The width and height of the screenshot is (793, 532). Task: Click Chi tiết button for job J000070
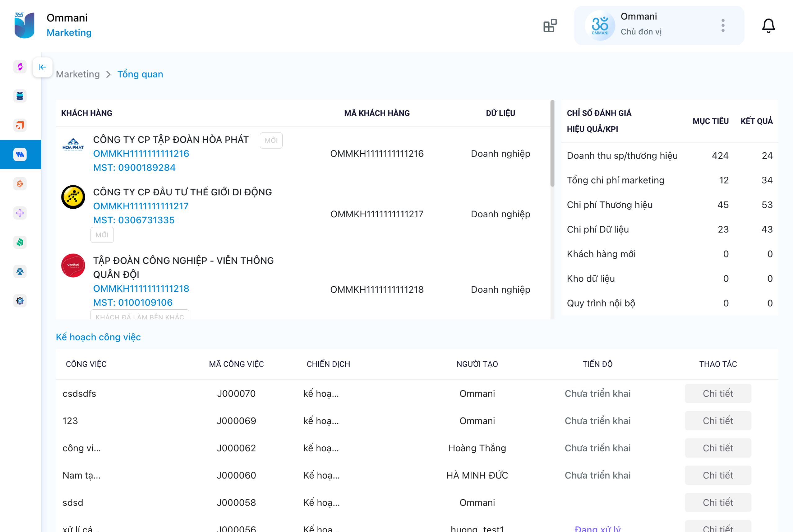pos(717,393)
